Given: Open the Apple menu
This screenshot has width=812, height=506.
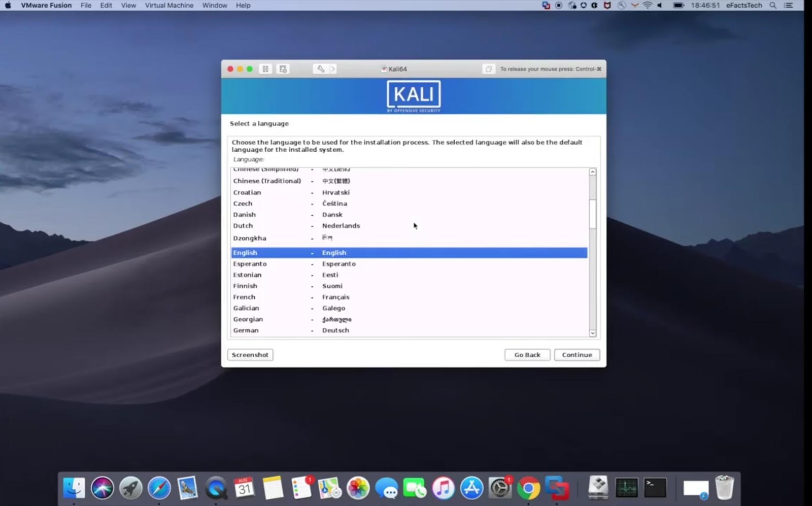Looking at the screenshot, I should pos(8,6).
